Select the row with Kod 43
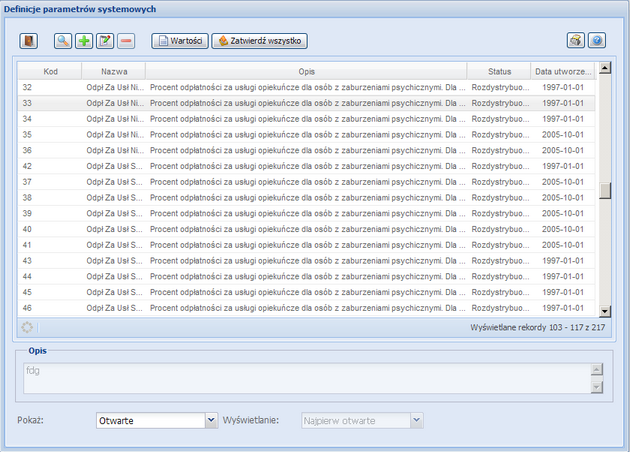Image resolution: width=630 pixels, height=452 pixels. [x=306, y=261]
